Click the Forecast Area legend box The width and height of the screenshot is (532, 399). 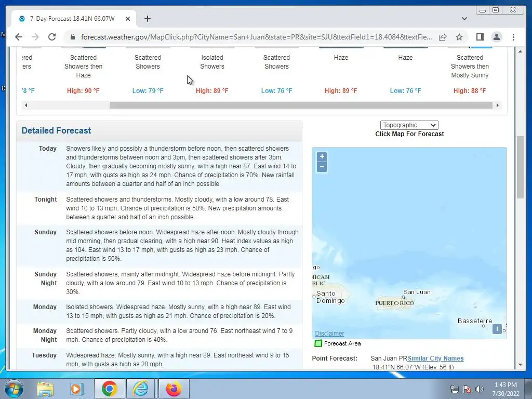tap(318, 343)
